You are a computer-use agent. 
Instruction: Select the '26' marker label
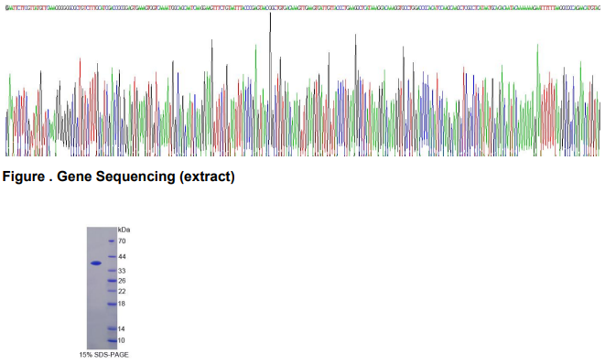coord(122,281)
